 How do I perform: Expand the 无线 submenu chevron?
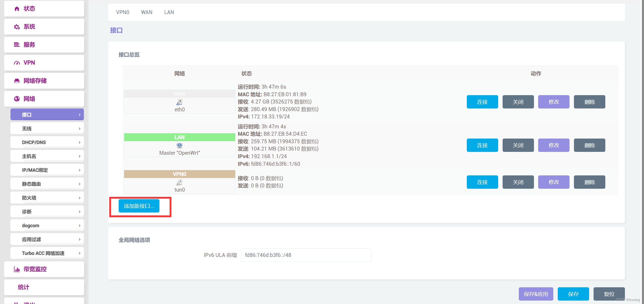tap(79, 129)
